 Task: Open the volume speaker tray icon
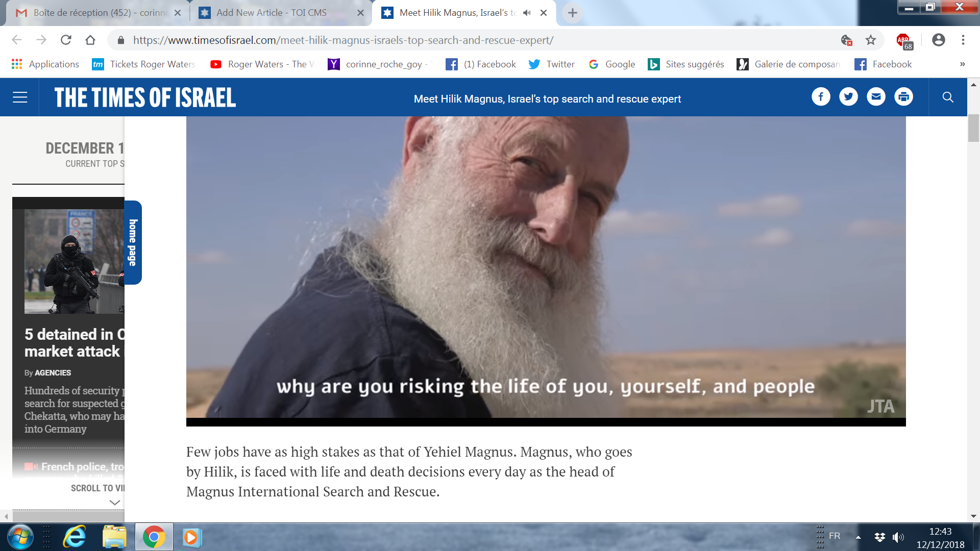(898, 537)
